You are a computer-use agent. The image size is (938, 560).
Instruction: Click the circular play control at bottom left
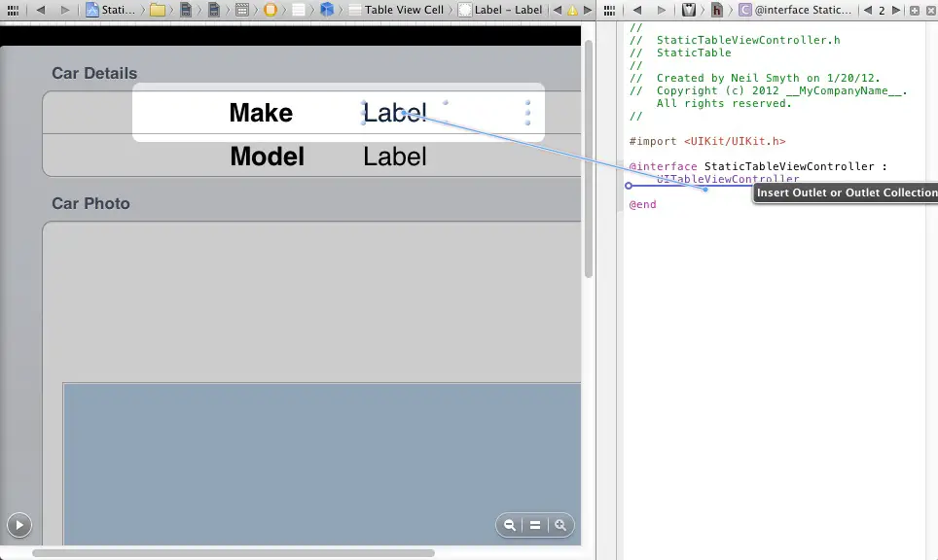pyautogui.click(x=19, y=525)
